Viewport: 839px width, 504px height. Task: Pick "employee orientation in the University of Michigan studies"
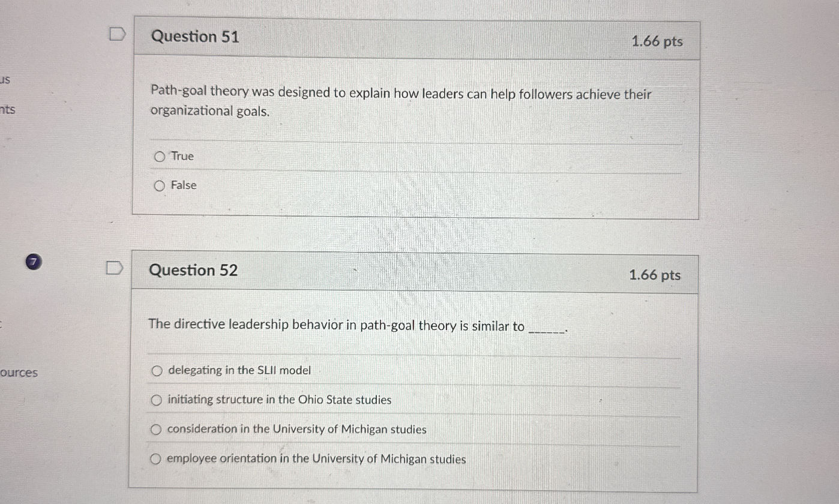tap(156, 458)
